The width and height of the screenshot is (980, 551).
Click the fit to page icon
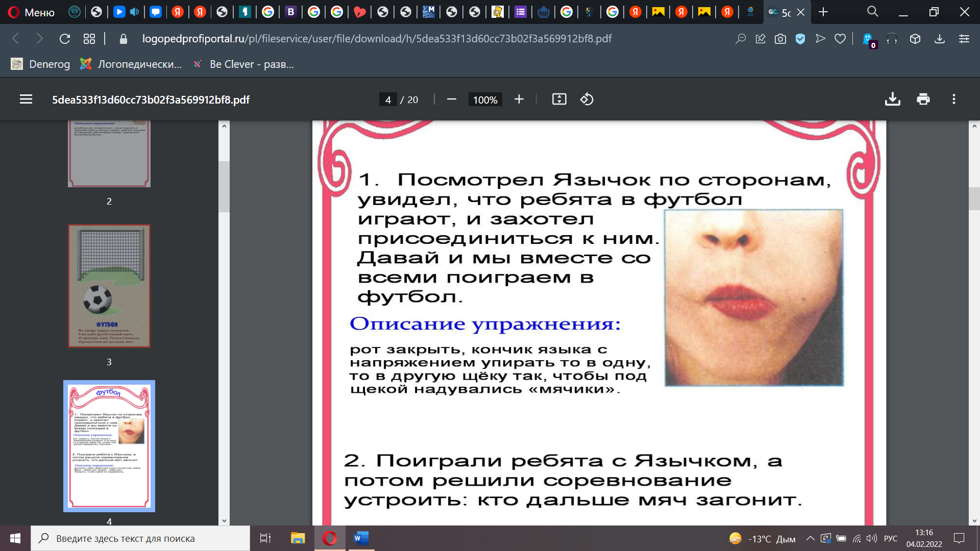coord(559,99)
